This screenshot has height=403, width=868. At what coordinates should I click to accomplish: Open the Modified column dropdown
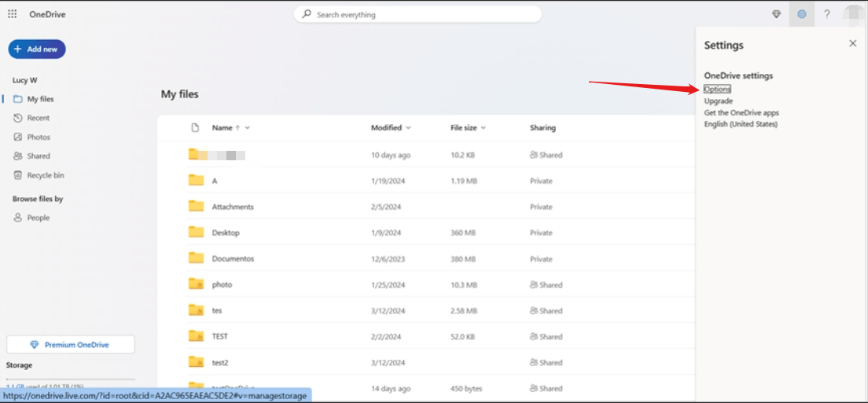409,128
